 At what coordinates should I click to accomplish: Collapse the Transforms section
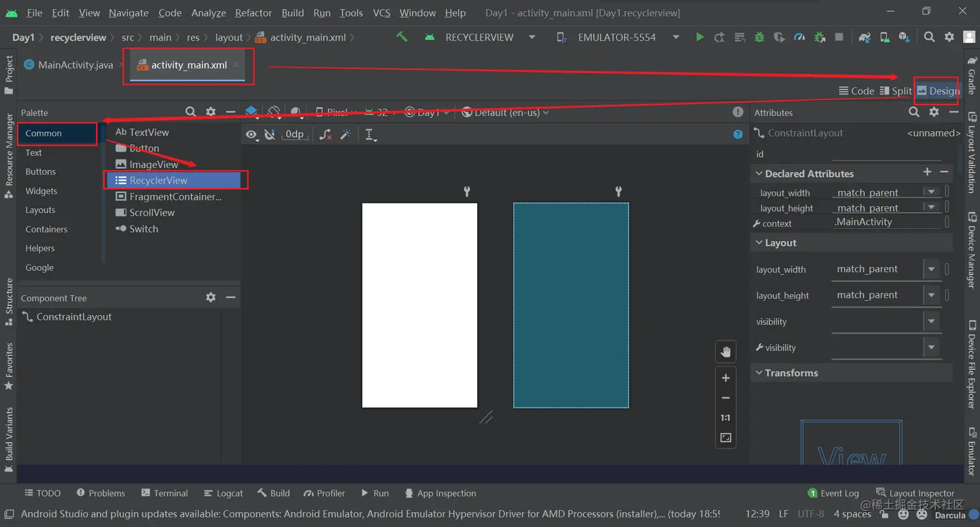click(x=759, y=373)
